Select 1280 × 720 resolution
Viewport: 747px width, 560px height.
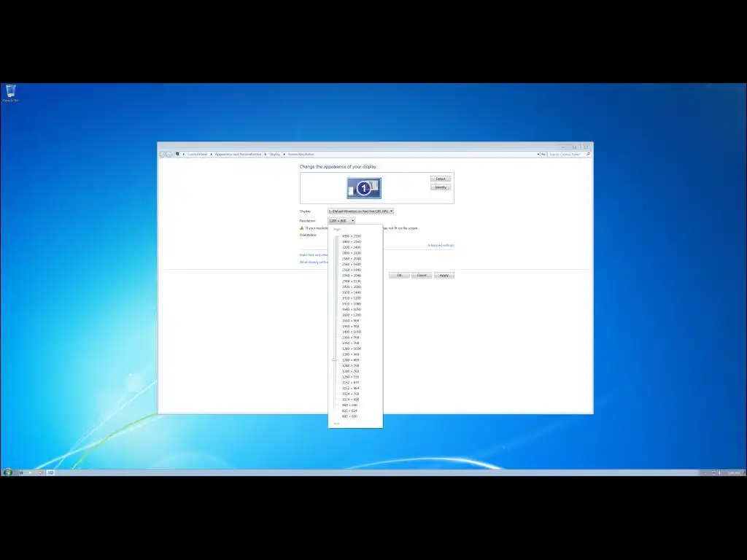(x=351, y=377)
